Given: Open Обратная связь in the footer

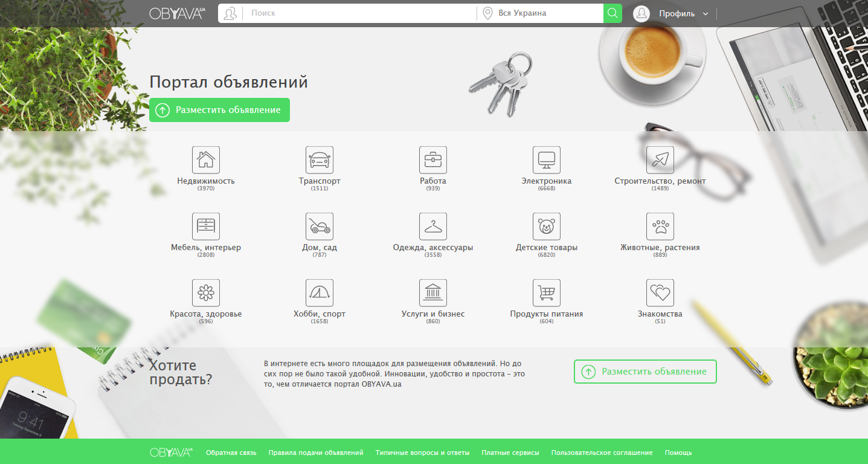Looking at the screenshot, I should click(231, 453).
